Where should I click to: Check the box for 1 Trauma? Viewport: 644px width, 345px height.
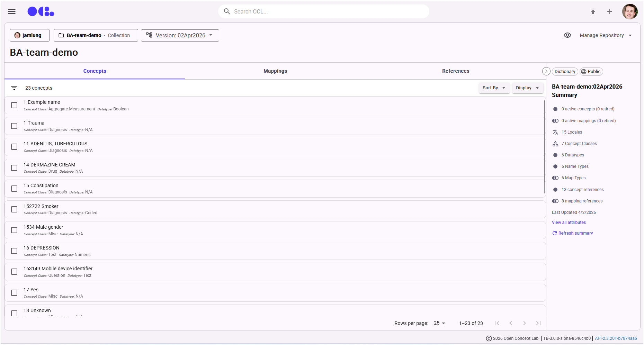click(14, 126)
